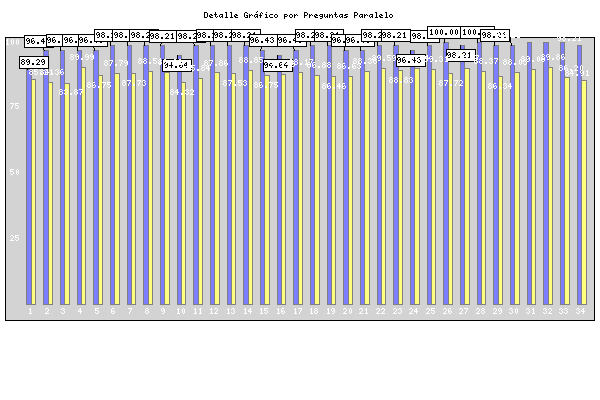Select the y-axis label 25
This screenshot has width=600, height=400.
point(14,238)
